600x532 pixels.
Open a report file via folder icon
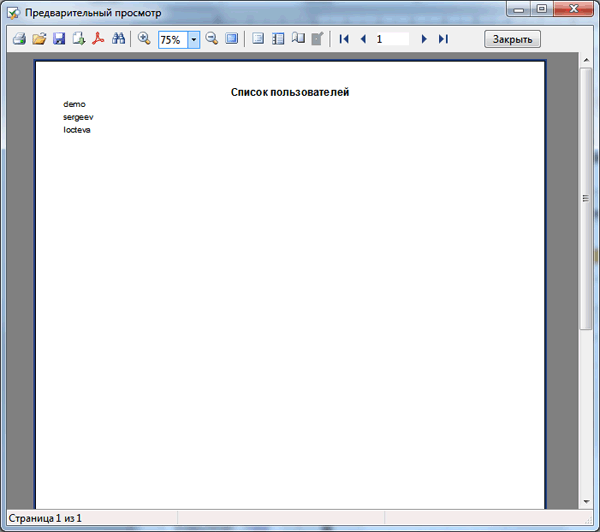(39, 39)
